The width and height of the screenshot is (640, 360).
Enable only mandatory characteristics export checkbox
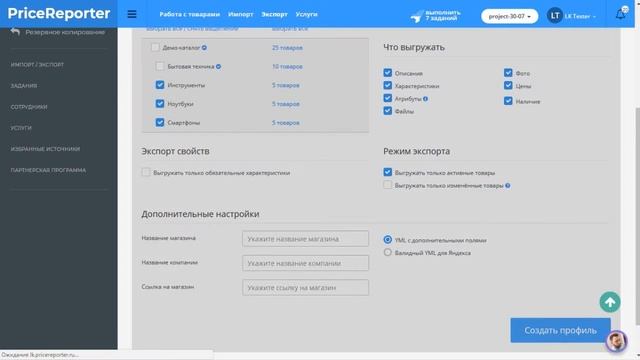[x=146, y=172]
